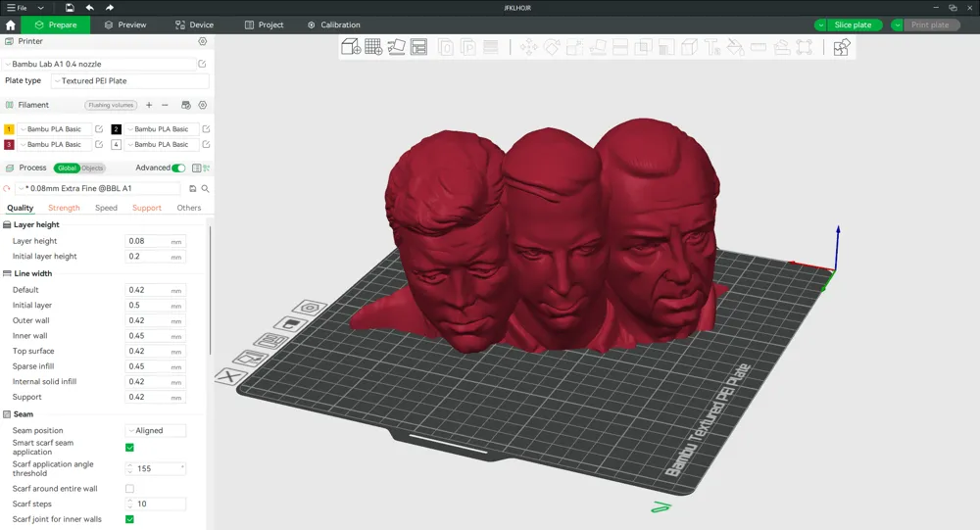Open the Seam position Aligned dropdown
This screenshot has width=980, height=530.
(x=156, y=431)
